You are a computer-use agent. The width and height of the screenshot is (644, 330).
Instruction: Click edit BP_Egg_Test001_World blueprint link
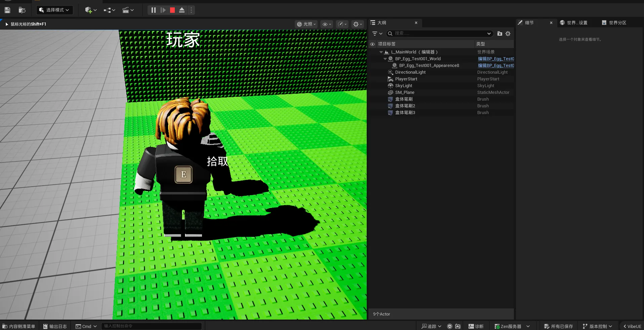pos(496,59)
